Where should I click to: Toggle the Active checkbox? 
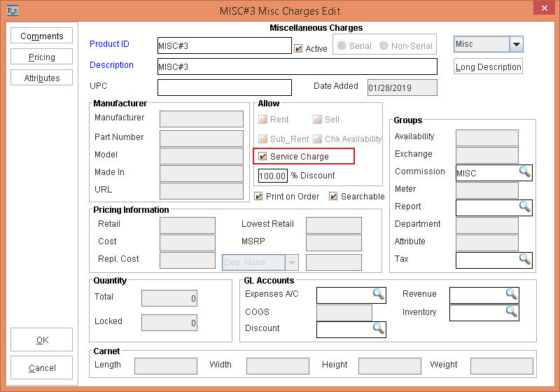[299, 48]
